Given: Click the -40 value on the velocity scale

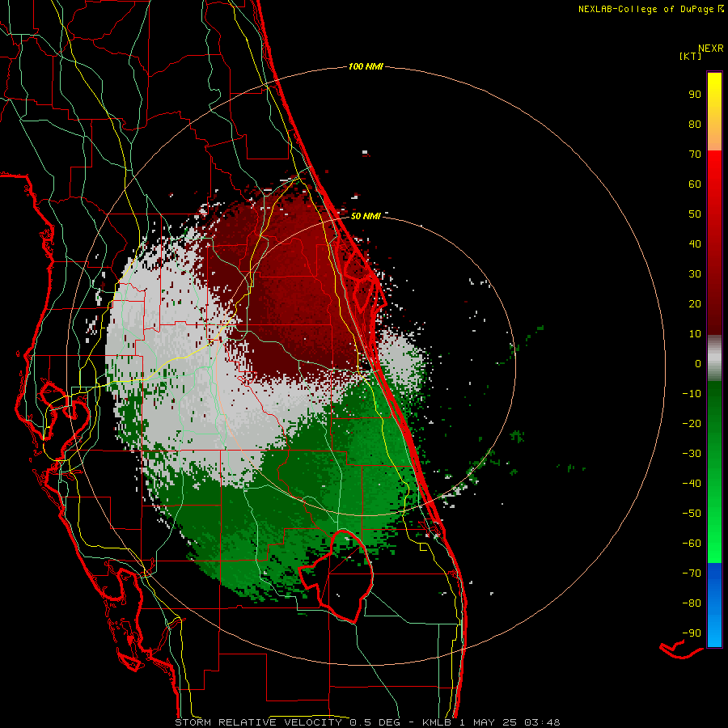Looking at the screenshot, I should (692, 484).
